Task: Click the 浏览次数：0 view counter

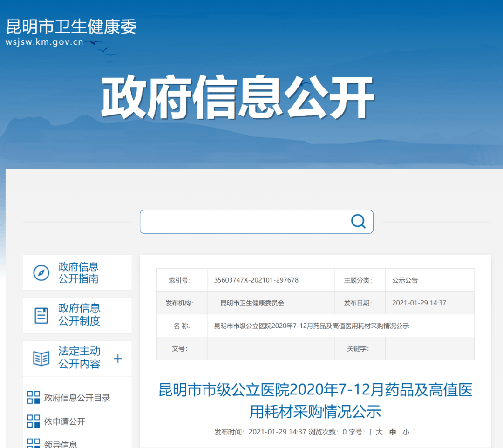Action: 327,432
